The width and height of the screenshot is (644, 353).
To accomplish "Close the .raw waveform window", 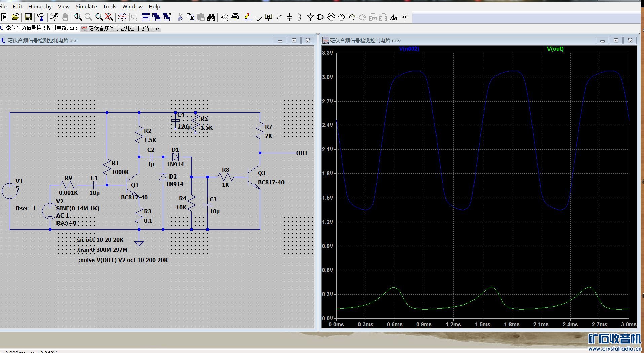I will pyautogui.click(x=630, y=40).
